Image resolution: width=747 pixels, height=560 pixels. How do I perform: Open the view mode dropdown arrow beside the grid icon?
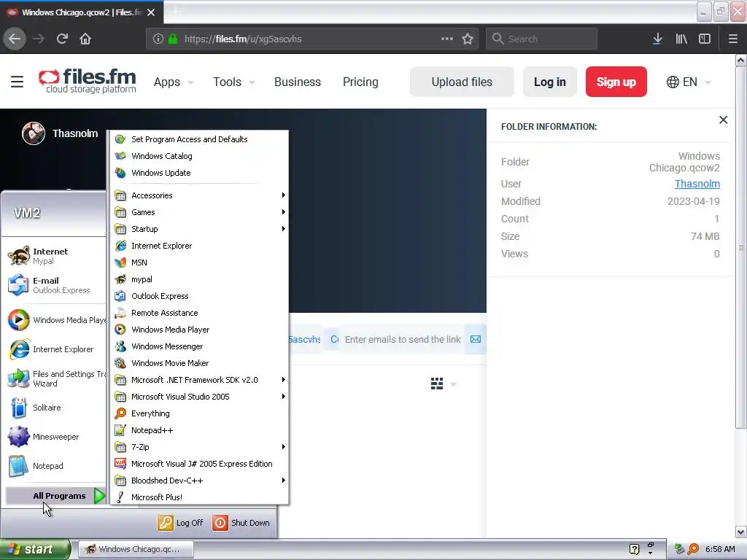454,384
